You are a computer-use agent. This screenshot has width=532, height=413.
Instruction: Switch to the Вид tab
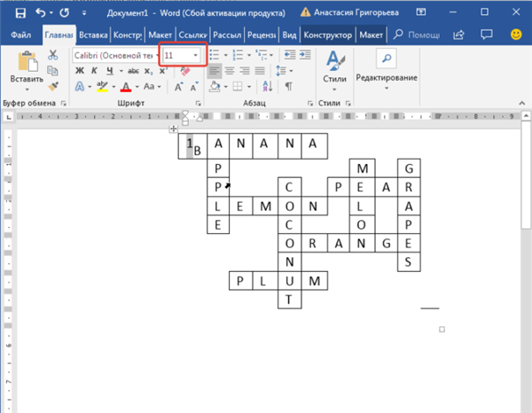(289, 35)
